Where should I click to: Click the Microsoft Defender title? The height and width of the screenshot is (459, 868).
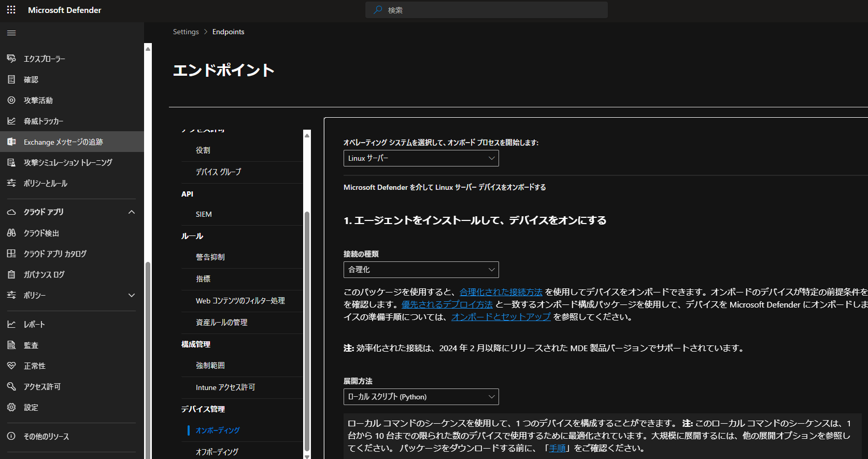tap(65, 10)
